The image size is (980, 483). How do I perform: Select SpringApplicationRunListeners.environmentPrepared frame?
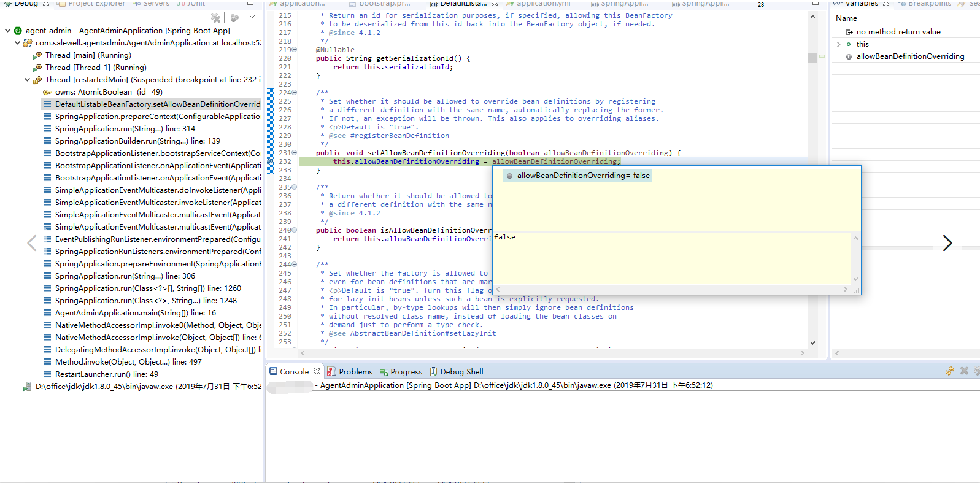pyautogui.click(x=152, y=252)
